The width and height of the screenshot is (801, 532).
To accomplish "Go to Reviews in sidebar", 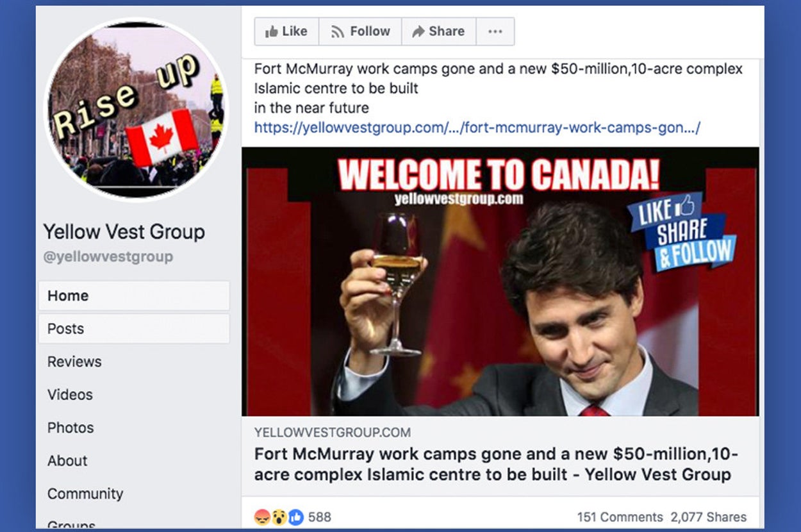I will 74,362.
